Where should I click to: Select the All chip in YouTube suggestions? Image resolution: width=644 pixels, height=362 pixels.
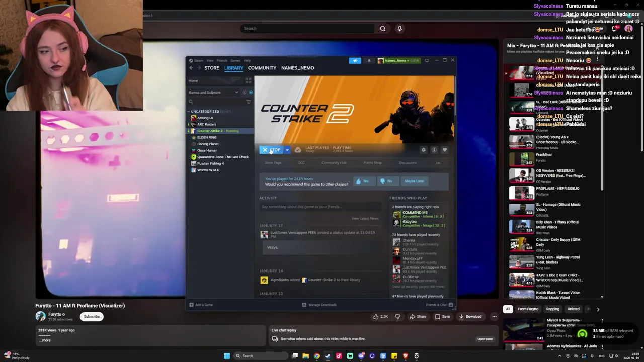[x=508, y=309]
